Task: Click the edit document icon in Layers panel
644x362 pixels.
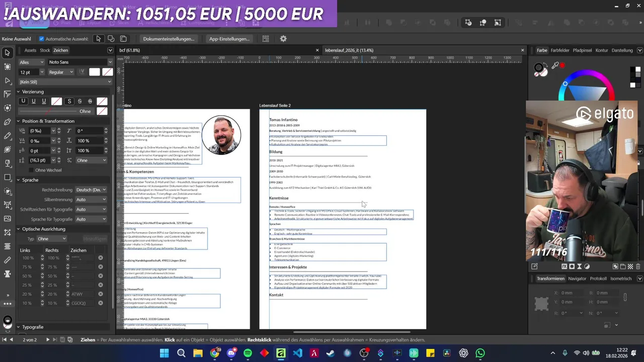Action: click(x=534, y=266)
